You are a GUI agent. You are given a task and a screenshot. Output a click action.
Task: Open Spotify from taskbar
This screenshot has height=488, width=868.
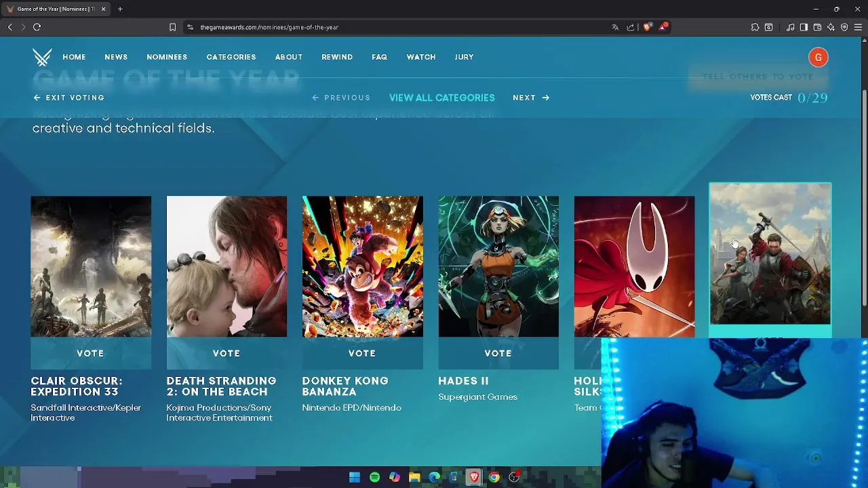(374, 477)
